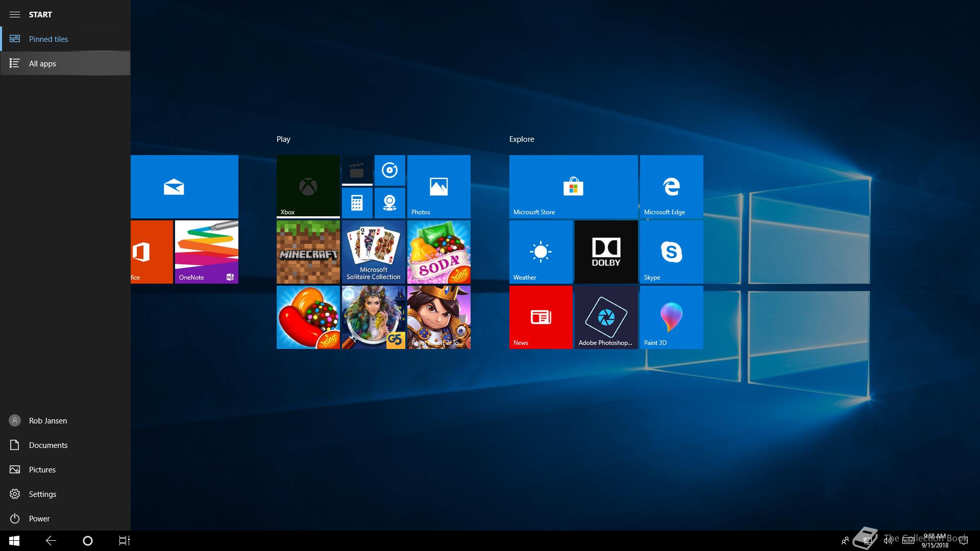Launch the Candy Crush Saga tile

[308, 317]
